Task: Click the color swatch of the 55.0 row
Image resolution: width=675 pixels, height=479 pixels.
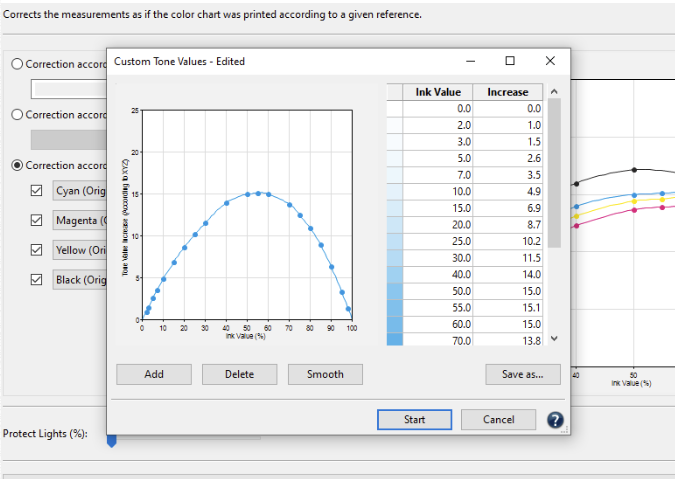Action: [394, 308]
